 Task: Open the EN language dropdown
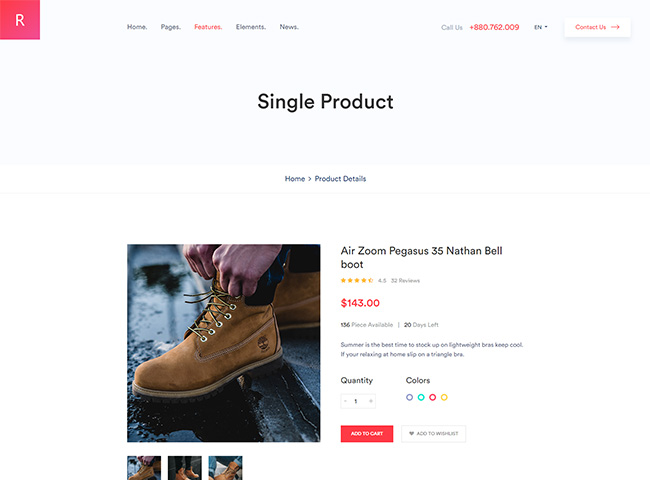click(541, 27)
